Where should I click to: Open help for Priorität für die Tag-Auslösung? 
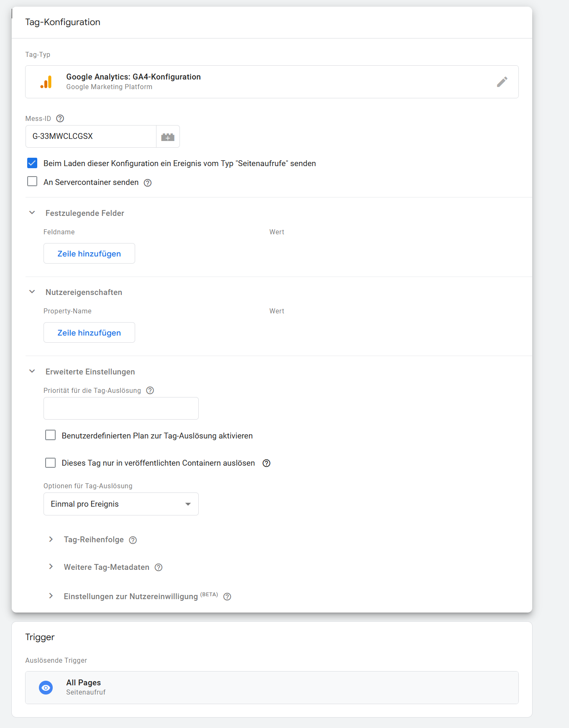pos(150,390)
